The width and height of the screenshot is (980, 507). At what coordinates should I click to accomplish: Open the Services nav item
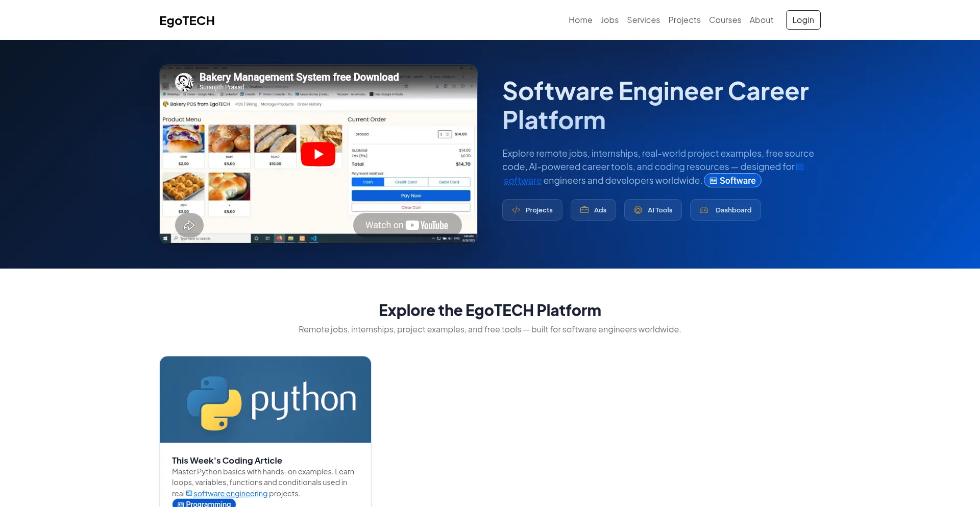pos(643,20)
